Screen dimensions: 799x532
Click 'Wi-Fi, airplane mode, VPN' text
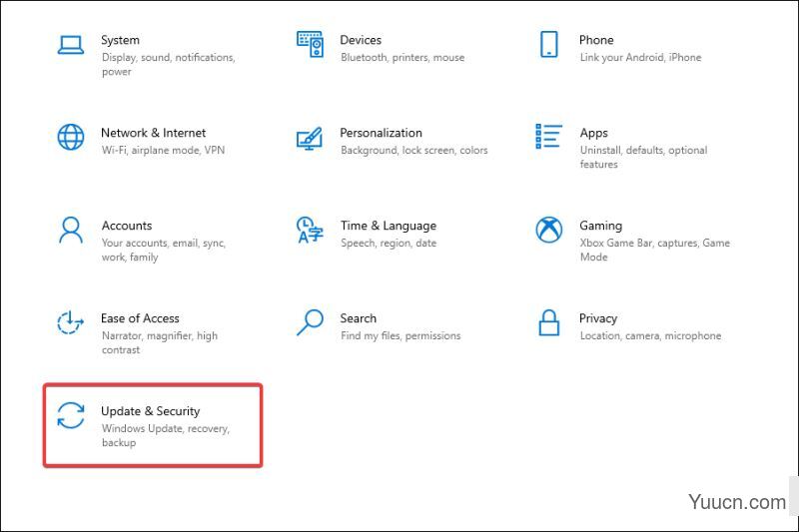tap(163, 150)
